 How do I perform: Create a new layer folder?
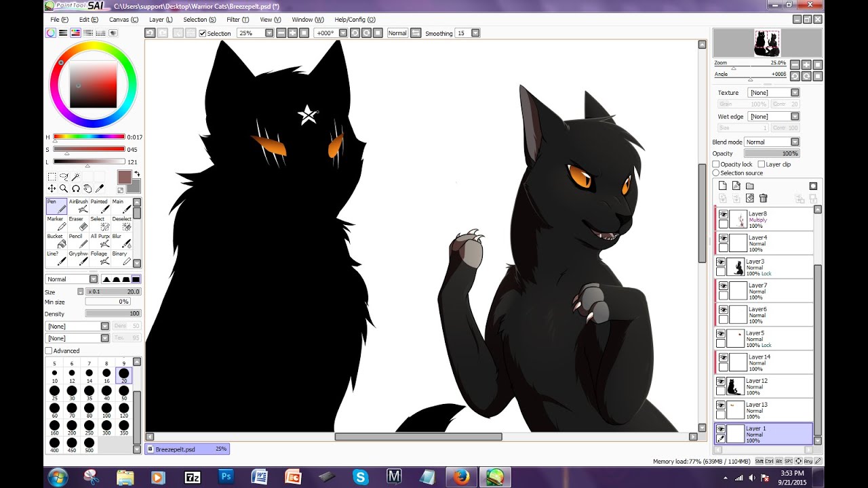coord(750,186)
